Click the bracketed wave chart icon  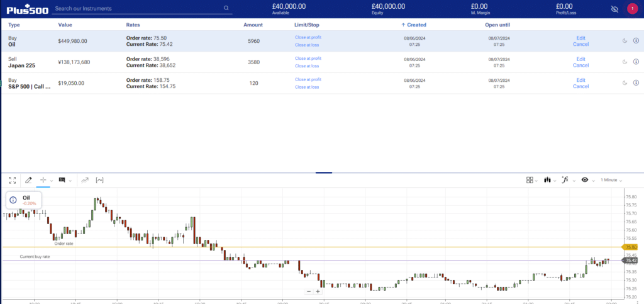pos(99,180)
